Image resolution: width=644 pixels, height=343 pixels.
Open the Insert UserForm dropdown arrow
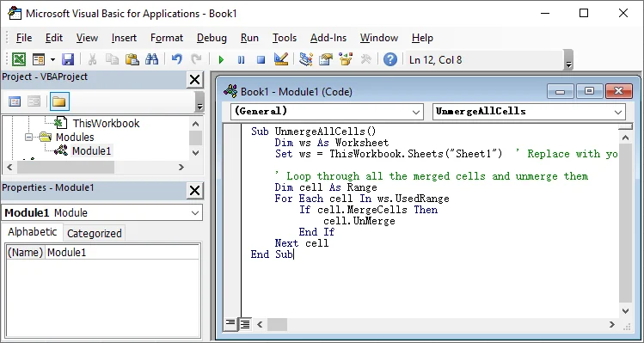click(52, 60)
